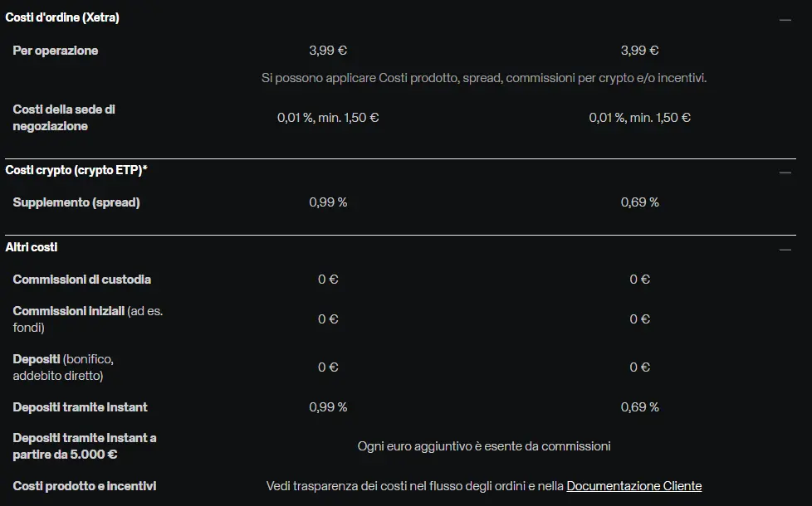812x506 pixels.
Task: Click the Costi prodotto e incentivi label
Action: pos(85,486)
